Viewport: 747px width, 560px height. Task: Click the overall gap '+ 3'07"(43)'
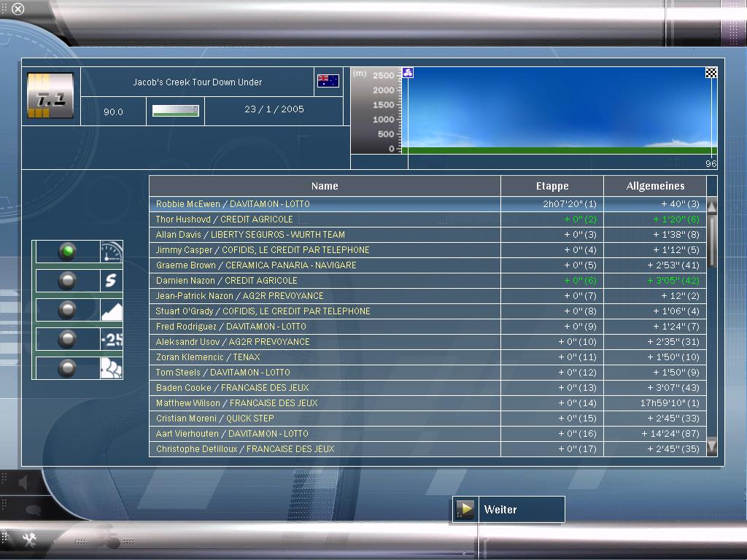pos(673,388)
